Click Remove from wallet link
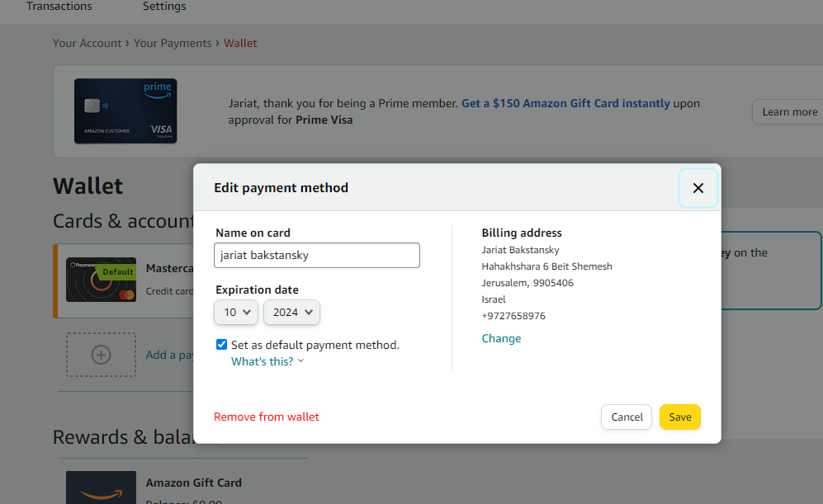 (x=266, y=417)
